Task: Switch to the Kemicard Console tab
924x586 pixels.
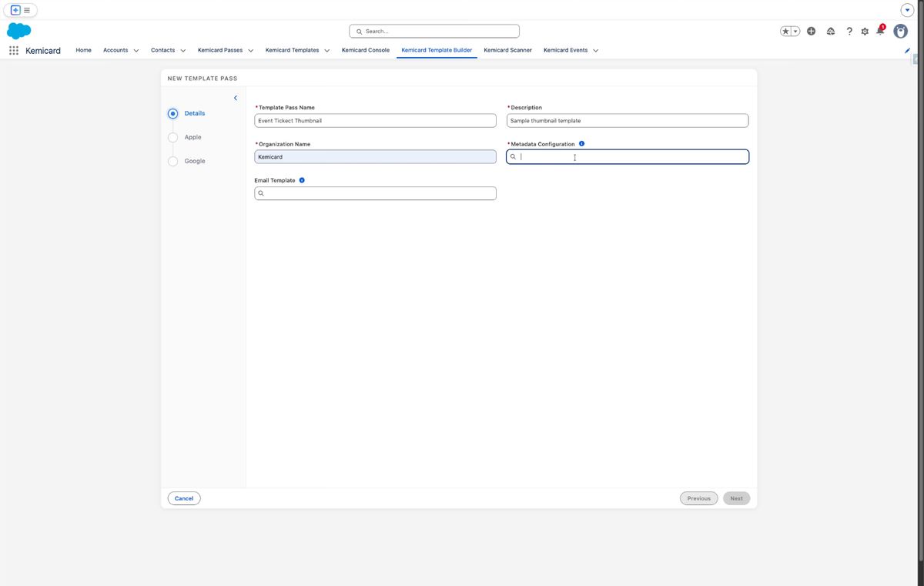Action: pyautogui.click(x=366, y=50)
